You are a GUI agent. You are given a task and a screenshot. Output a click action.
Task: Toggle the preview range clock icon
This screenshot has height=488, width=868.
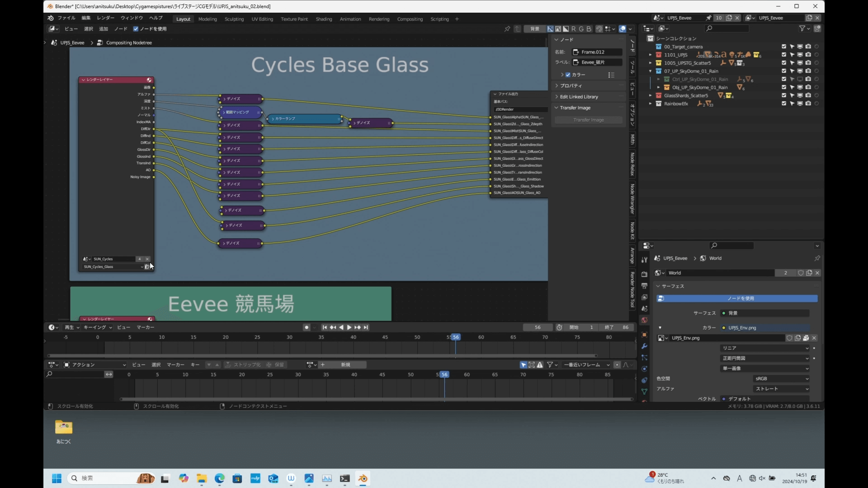pyautogui.click(x=560, y=328)
